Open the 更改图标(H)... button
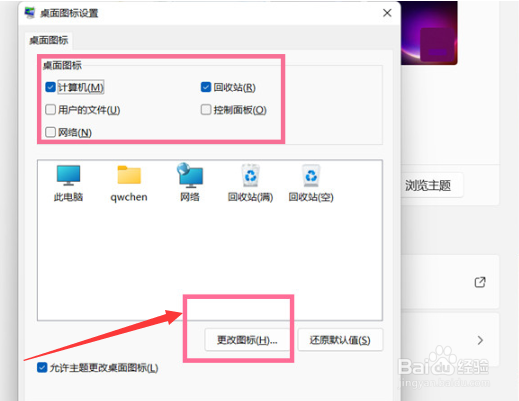The width and height of the screenshot is (519, 401). coord(247,340)
